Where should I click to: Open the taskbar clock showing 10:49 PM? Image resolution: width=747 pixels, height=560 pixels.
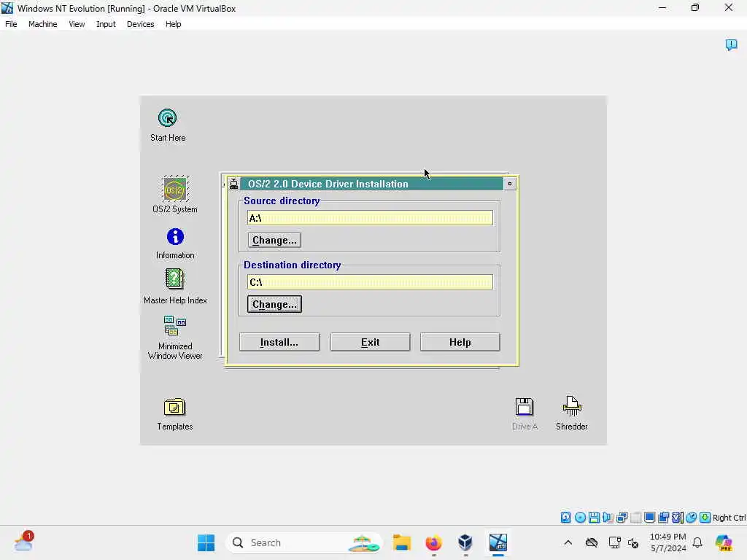pyautogui.click(x=668, y=542)
